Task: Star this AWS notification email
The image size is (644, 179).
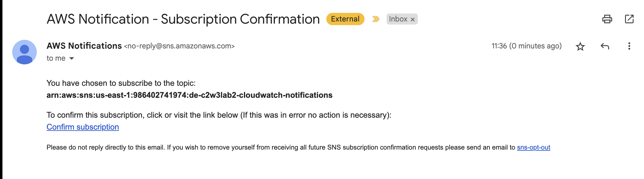Action: (x=580, y=46)
